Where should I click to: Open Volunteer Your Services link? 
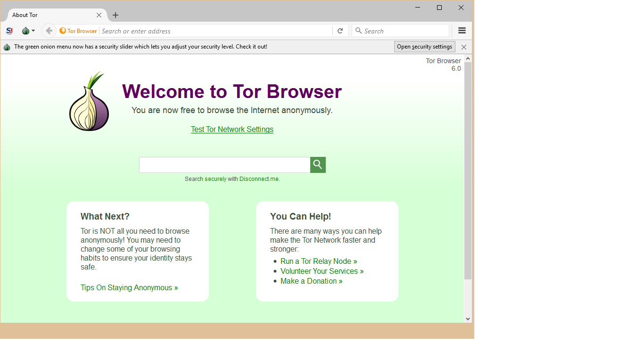click(x=322, y=271)
